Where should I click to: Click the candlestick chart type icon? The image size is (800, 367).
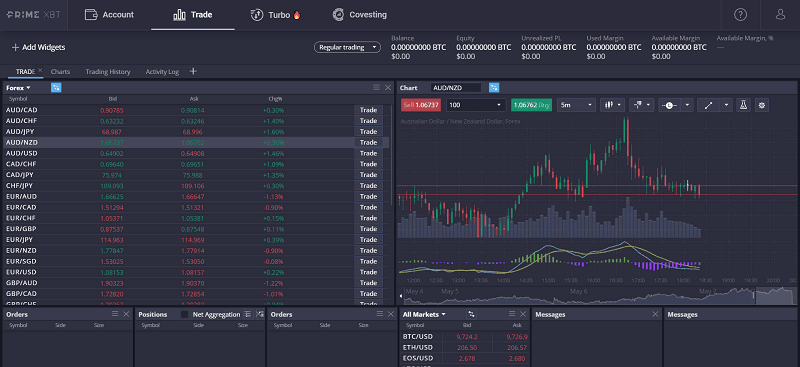(608, 105)
